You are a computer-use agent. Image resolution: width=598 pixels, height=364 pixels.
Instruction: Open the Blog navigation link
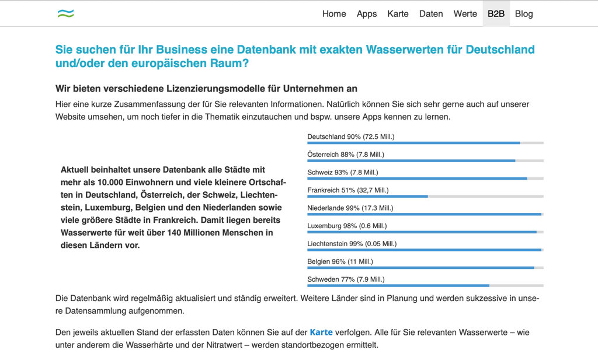click(524, 13)
